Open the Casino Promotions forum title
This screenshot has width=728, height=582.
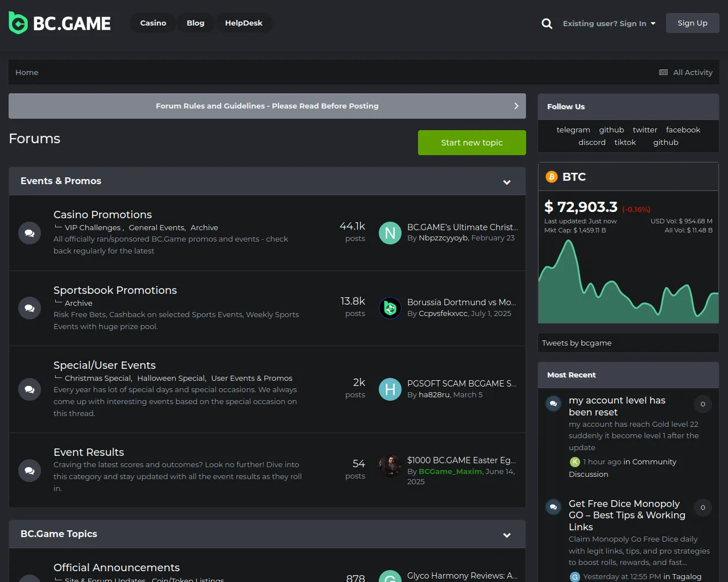102,214
